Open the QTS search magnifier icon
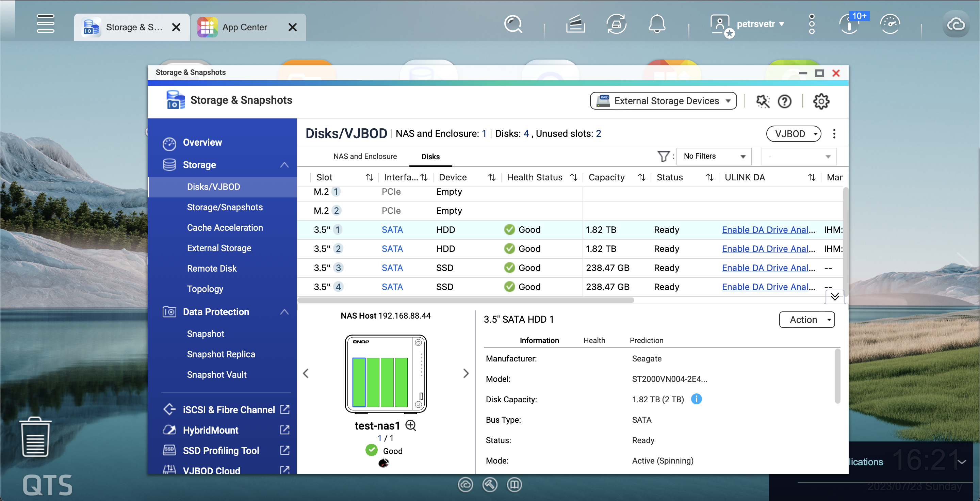This screenshot has width=980, height=501. [x=513, y=25]
